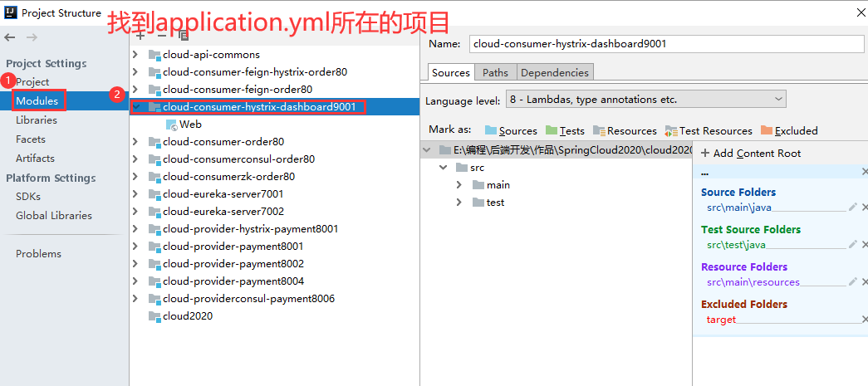The height and width of the screenshot is (386, 868).
Task: Expand cloud-eureka-server7001 node
Action: tap(135, 194)
